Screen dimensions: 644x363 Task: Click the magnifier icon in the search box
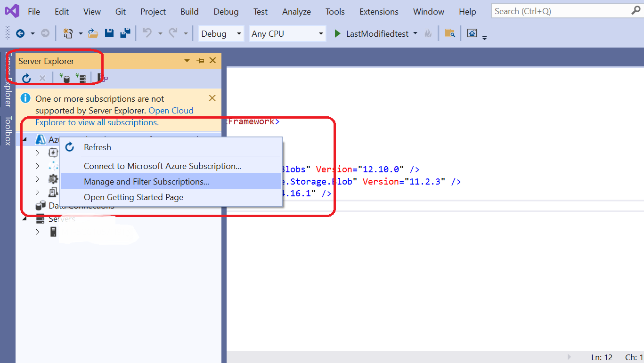pyautogui.click(x=636, y=10)
